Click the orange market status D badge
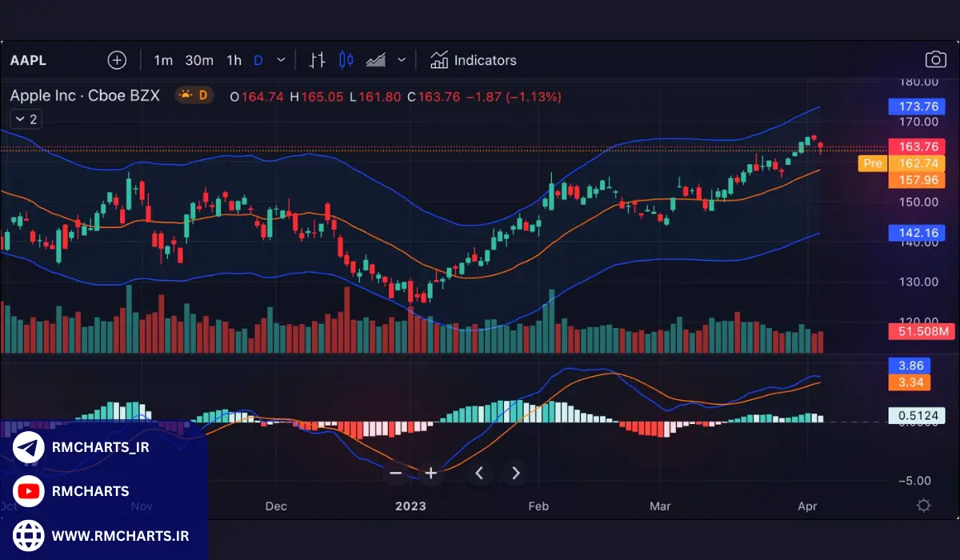960x560 pixels. click(194, 96)
